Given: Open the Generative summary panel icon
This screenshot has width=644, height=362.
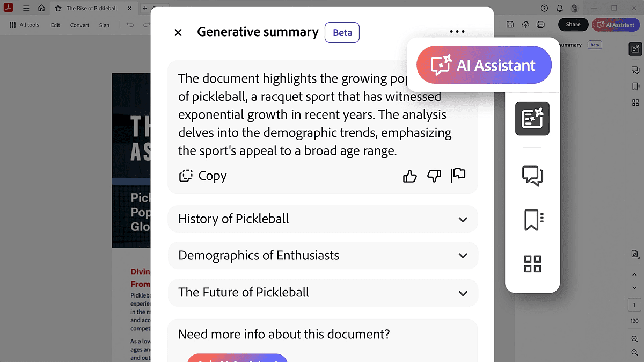Looking at the screenshot, I should (x=532, y=118).
